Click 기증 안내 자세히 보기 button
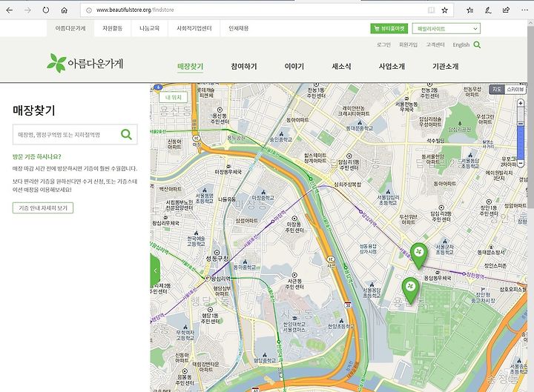This screenshot has width=534, height=392. (x=43, y=208)
